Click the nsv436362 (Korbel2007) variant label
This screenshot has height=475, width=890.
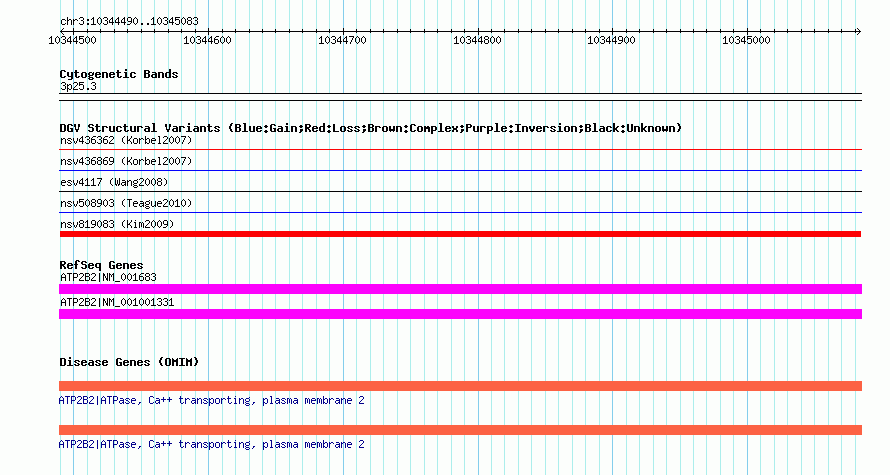(x=126, y=140)
